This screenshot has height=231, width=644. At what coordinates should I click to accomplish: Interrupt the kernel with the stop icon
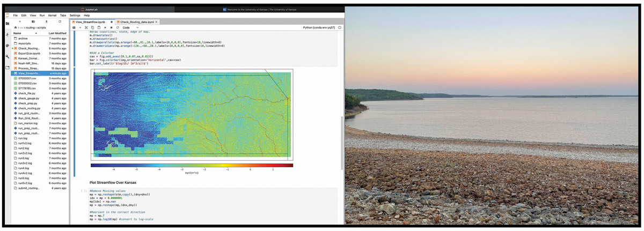111,27
